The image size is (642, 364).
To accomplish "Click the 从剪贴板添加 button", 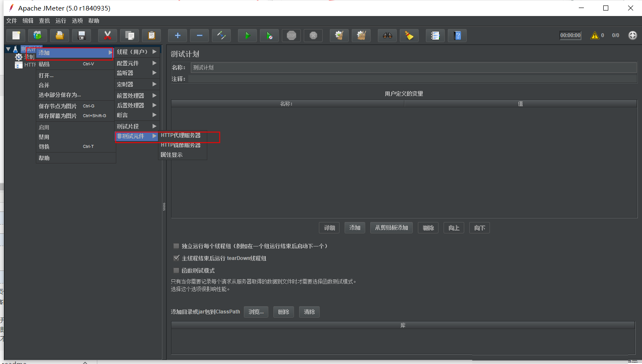I will [391, 228].
